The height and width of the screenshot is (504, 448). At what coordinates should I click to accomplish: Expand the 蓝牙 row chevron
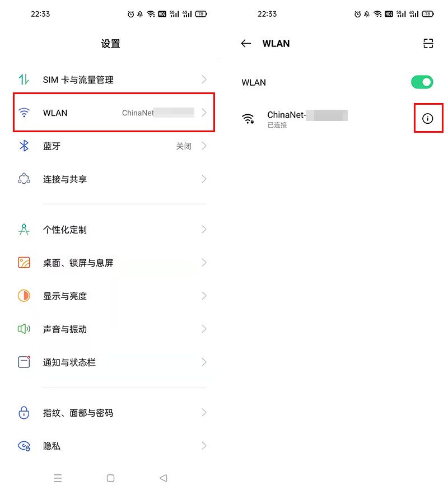(x=204, y=146)
